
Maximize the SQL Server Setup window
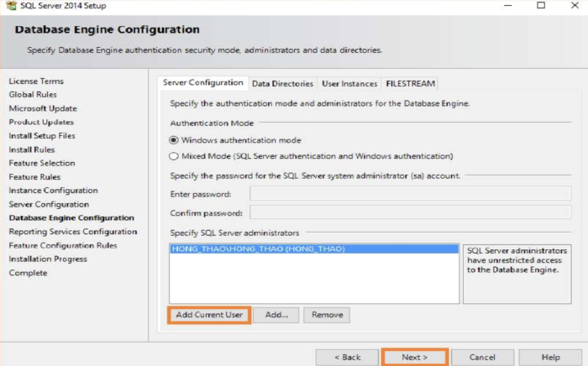point(541,5)
